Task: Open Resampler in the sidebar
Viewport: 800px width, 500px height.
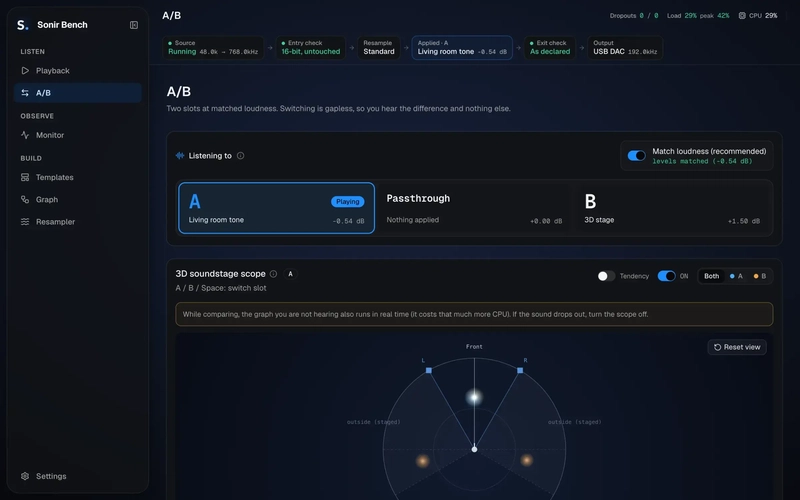Action: 78,222
